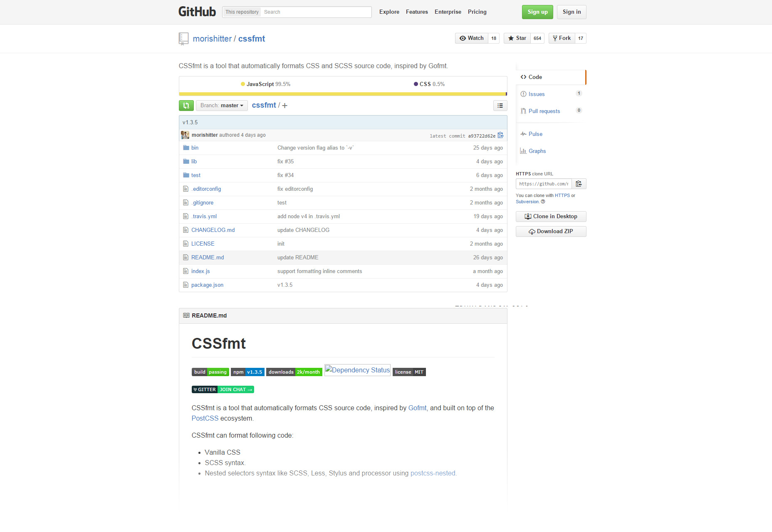Click the repository book icon
772x532 pixels.
[183, 39]
